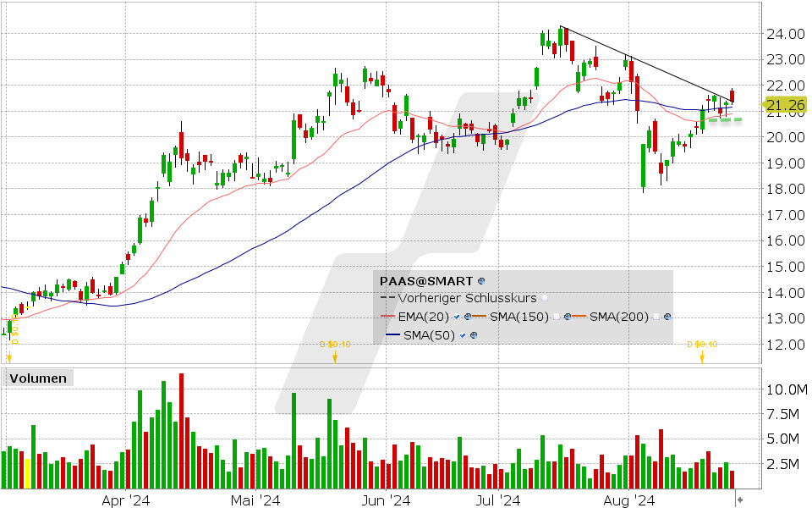Click the yellow volume bar in March

click(x=27, y=473)
